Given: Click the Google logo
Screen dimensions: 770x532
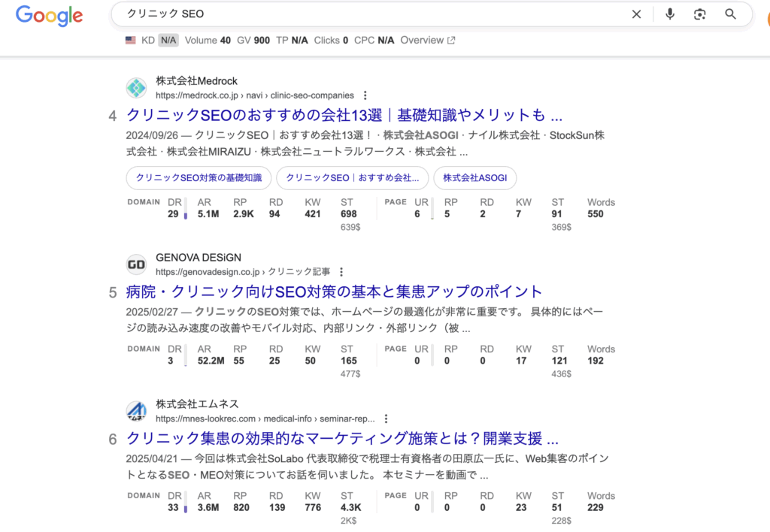Looking at the screenshot, I should (x=49, y=15).
